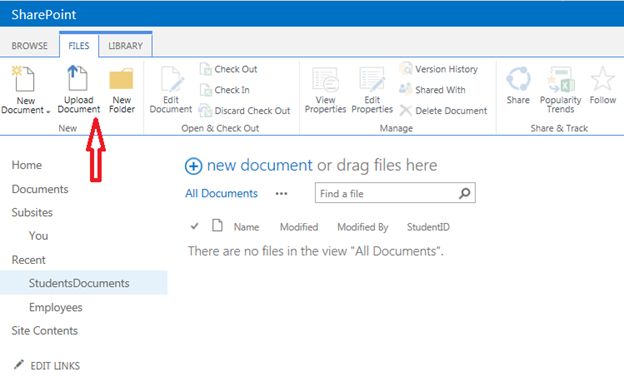This screenshot has width=624, height=377.
Task: Click the 'Find a file' search box
Action: 395,193
